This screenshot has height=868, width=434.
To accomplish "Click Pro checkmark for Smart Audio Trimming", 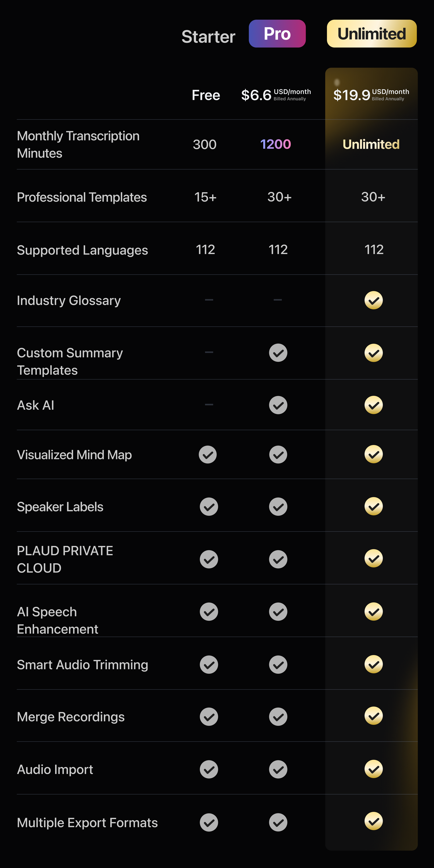I will [x=278, y=665].
